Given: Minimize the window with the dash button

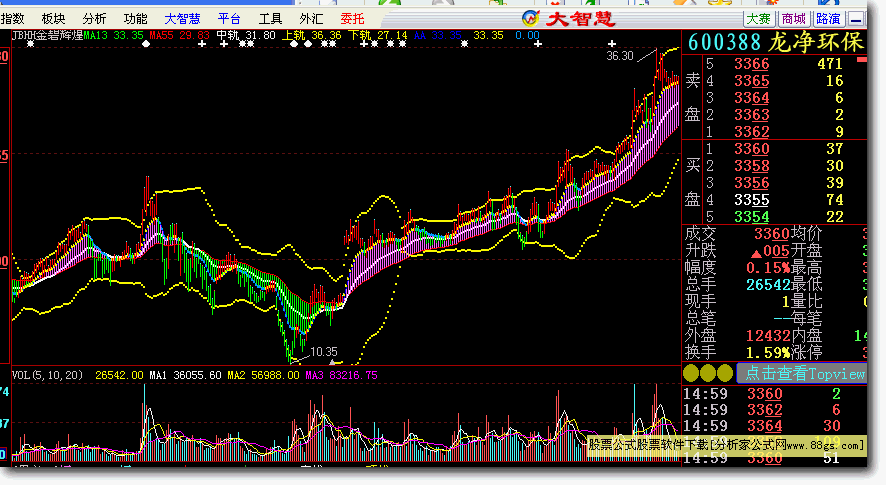Looking at the screenshot, I should [857, 20].
